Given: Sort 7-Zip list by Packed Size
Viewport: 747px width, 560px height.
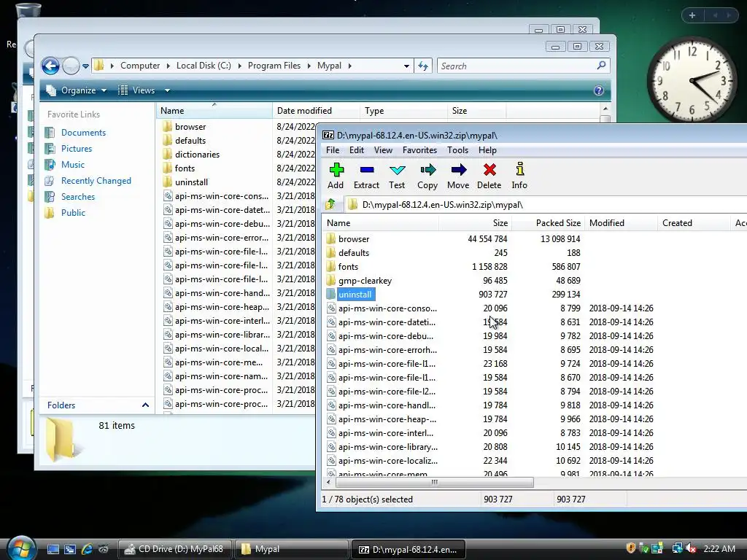Looking at the screenshot, I should coord(548,223).
